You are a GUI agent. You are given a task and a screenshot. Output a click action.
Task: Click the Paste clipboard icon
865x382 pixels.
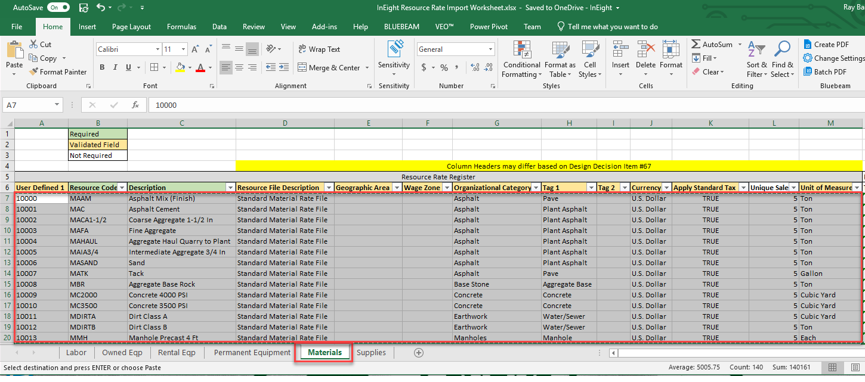14,50
